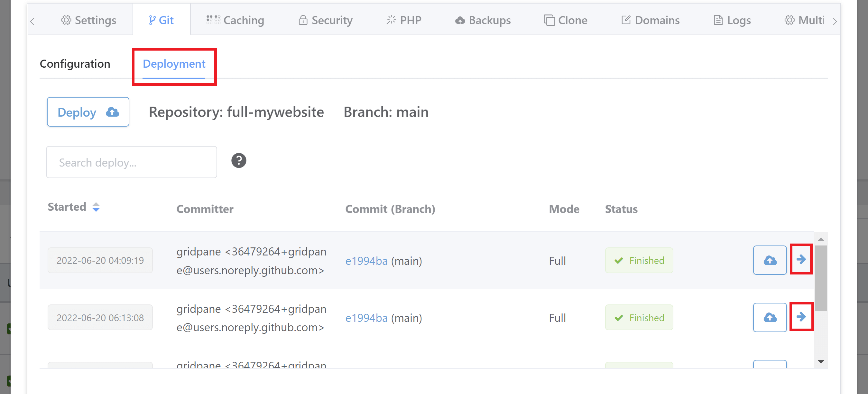
Task: Switch to Configuration sub-tab
Action: (75, 64)
